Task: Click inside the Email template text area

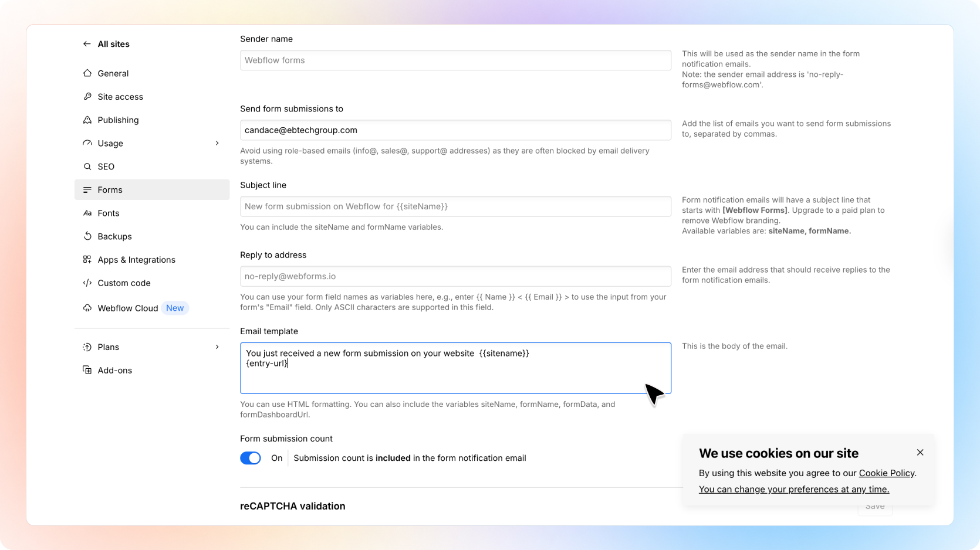Action: pos(455,368)
